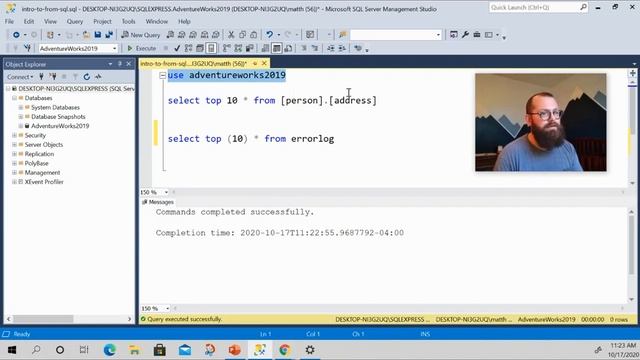Comment out the selected lines
The width and height of the screenshot is (640, 360).
(x=304, y=48)
